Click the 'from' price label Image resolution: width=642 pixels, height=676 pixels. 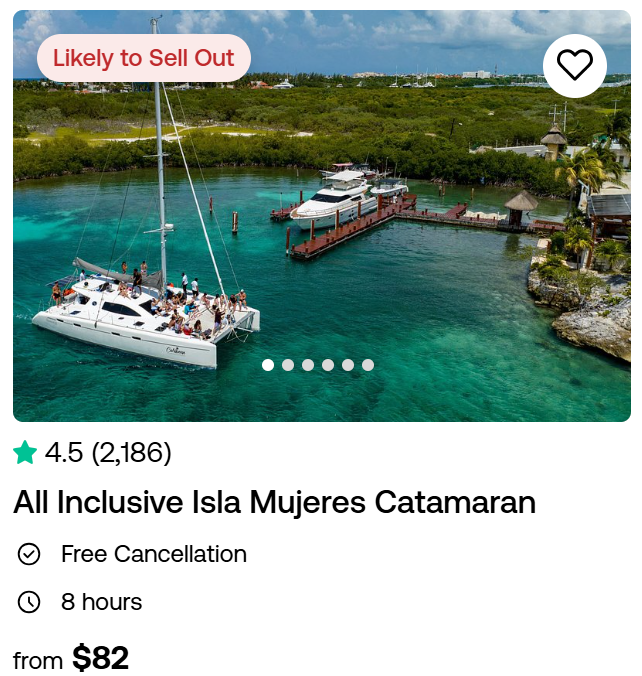point(37,660)
